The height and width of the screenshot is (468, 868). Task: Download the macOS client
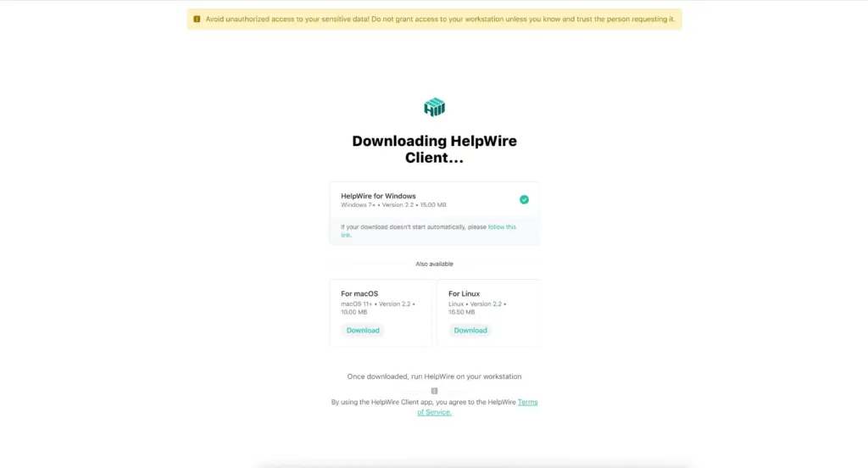click(x=363, y=330)
